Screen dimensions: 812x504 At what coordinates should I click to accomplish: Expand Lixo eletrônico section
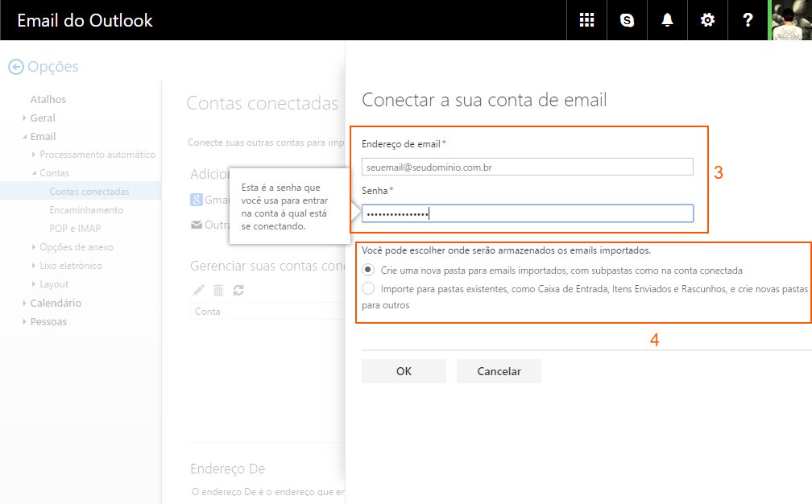(x=34, y=266)
